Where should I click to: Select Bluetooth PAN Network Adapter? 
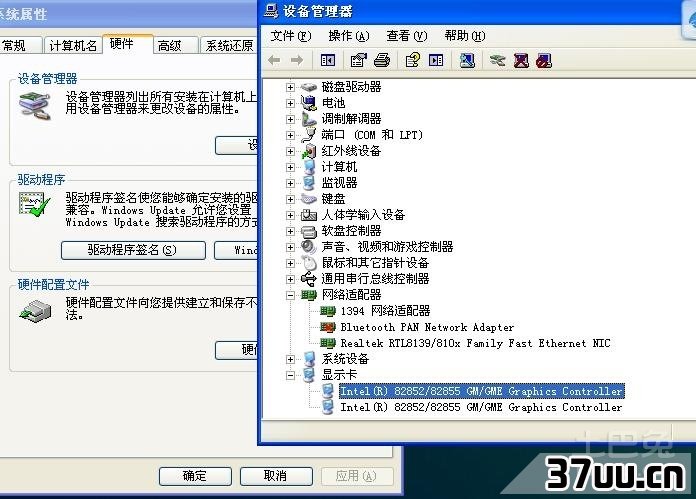pyautogui.click(x=427, y=327)
